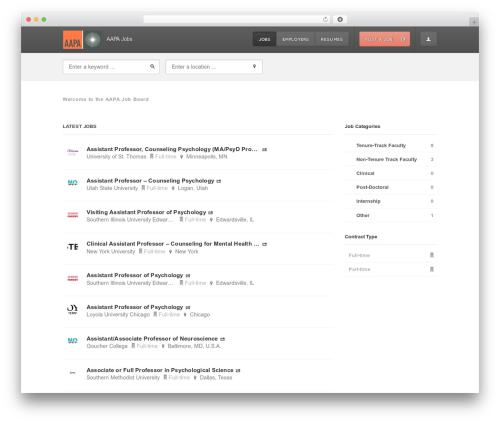
Task: Click the magnifier search icon
Action: (152, 66)
